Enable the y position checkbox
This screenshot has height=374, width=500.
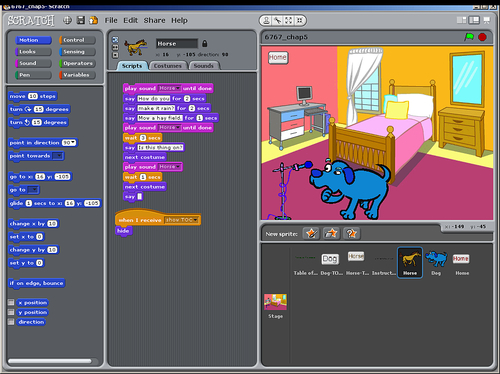click(11, 312)
